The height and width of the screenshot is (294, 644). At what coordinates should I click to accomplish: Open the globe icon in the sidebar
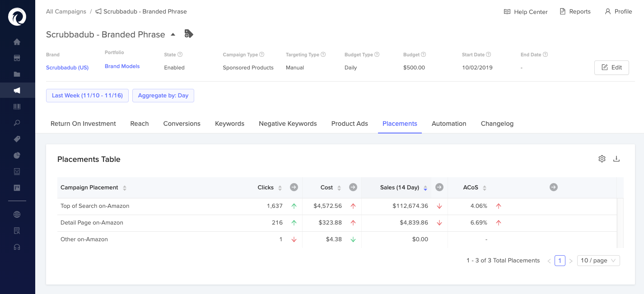tap(17, 215)
